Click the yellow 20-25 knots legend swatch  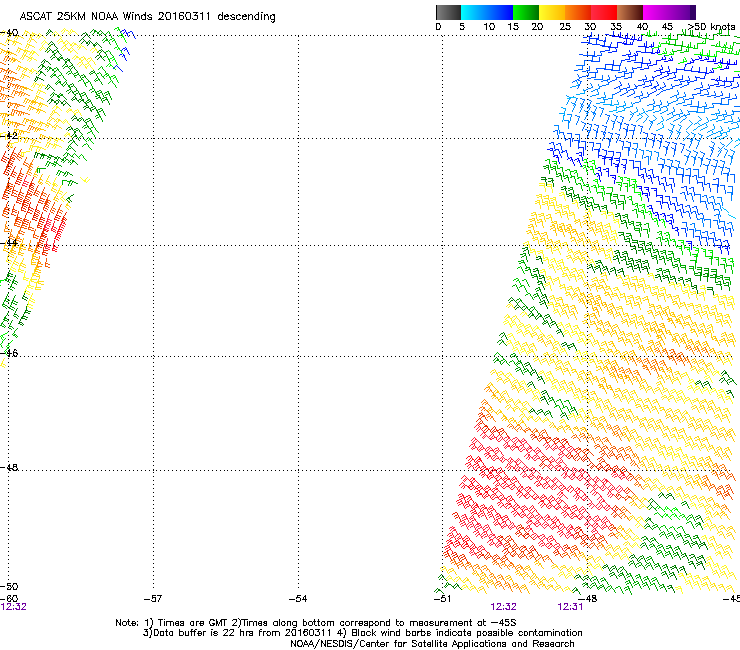[552, 12]
